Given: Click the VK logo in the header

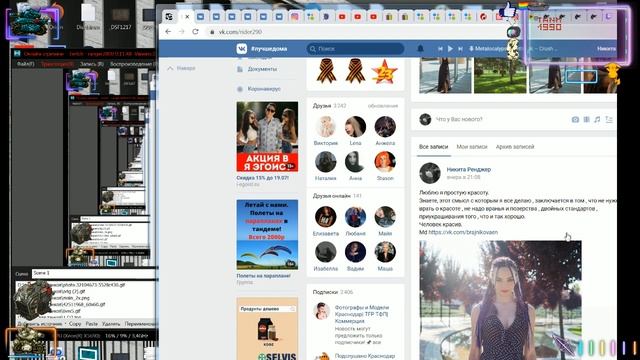Looking at the screenshot, I should 242,49.
